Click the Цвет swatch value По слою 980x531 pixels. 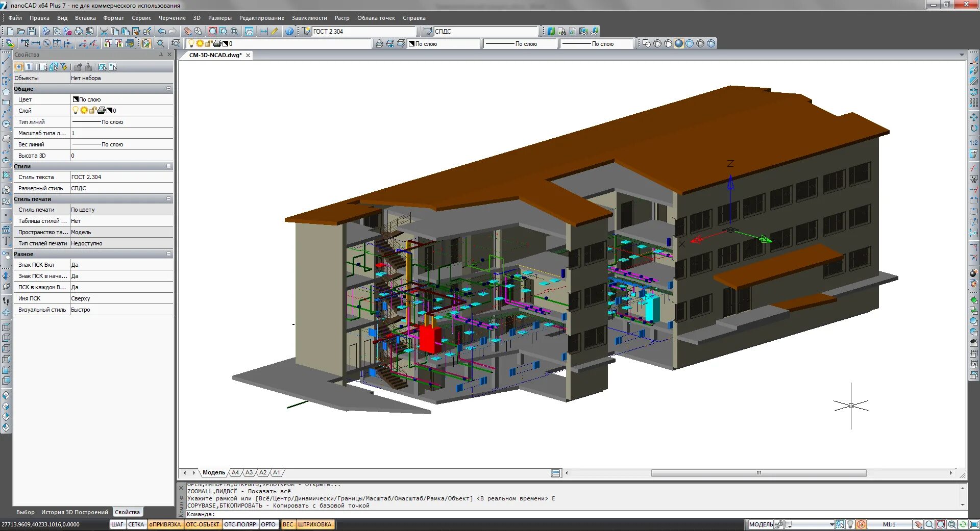(x=121, y=99)
